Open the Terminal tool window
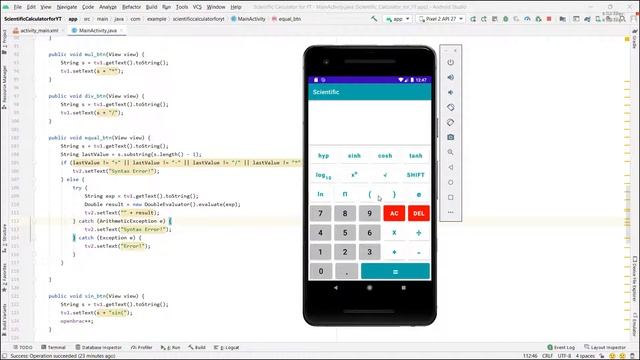640x360 pixels. point(53,347)
